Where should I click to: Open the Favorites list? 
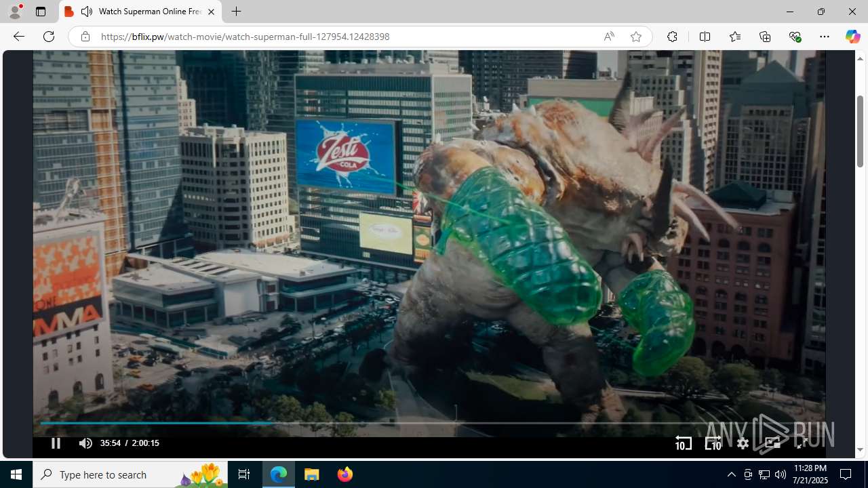[735, 37]
